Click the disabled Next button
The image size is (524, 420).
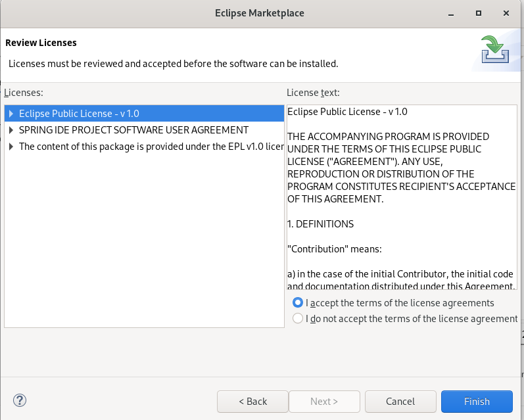[x=324, y=402]
